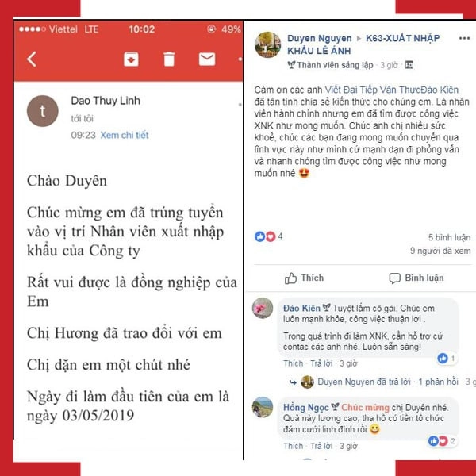Click the thumbs-up Thích icon under post
The width and height of the screenshot is (476, 476).
point(290,278)
